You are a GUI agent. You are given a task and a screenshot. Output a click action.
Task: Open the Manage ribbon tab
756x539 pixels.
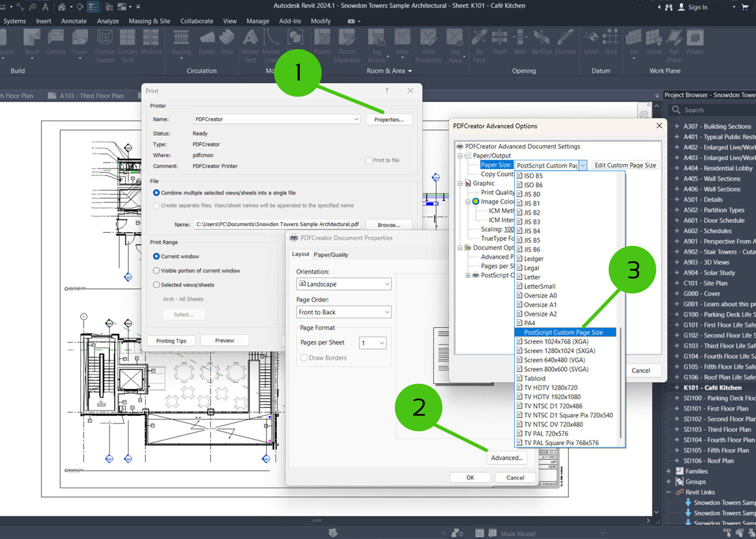click(x=258, y=21)
